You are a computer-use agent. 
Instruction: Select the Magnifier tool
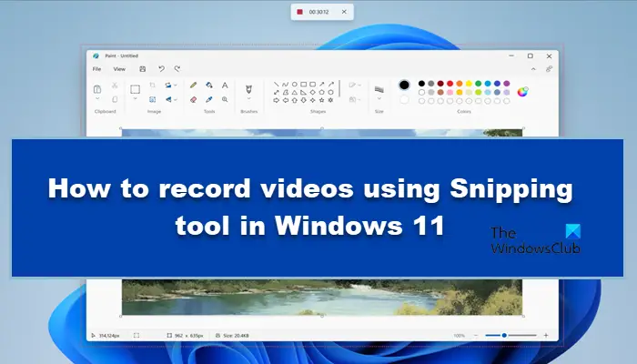225,99
